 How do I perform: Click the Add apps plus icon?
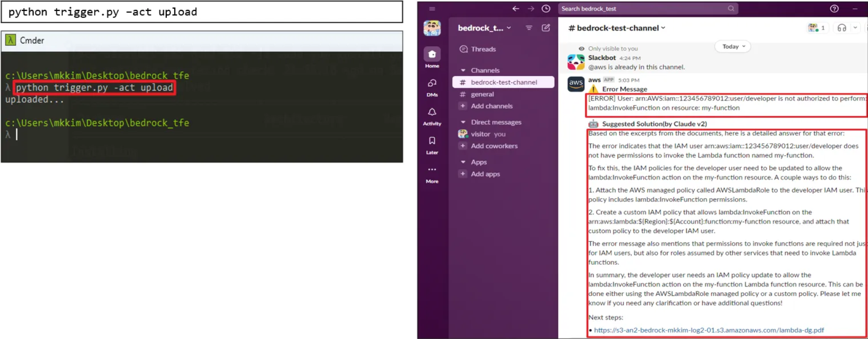(463, 174)
